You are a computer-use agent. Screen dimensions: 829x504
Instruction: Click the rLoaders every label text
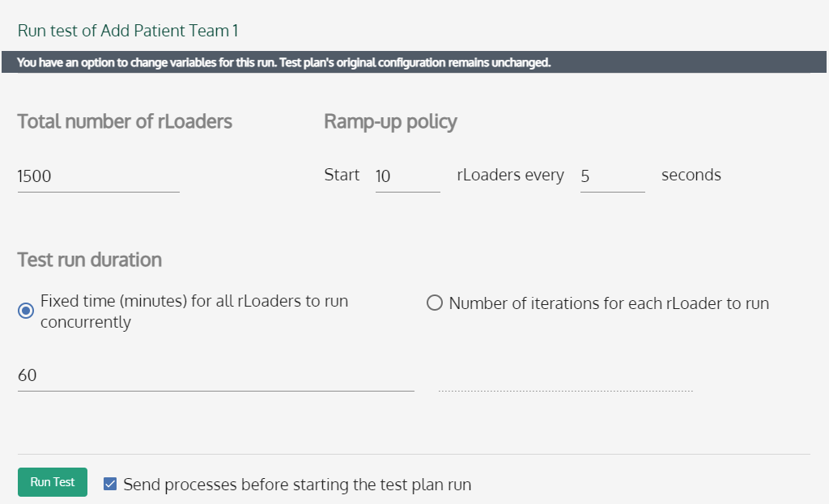(510, 175)
